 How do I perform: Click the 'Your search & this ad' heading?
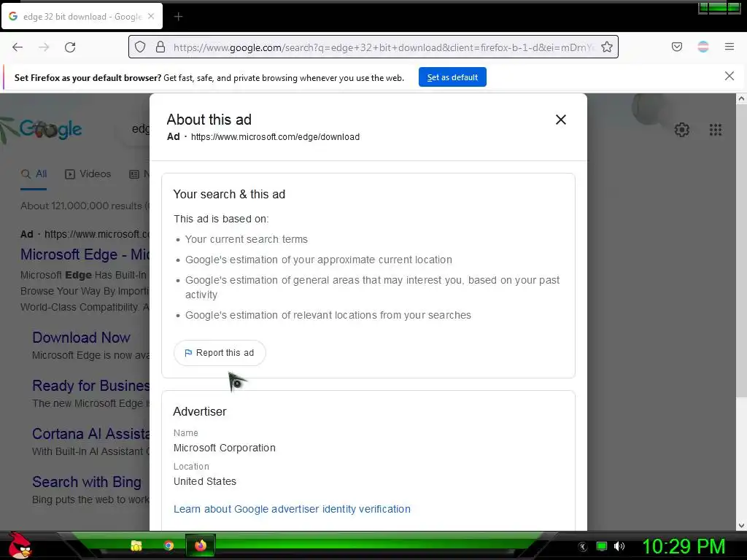click(x=229, y=194)
